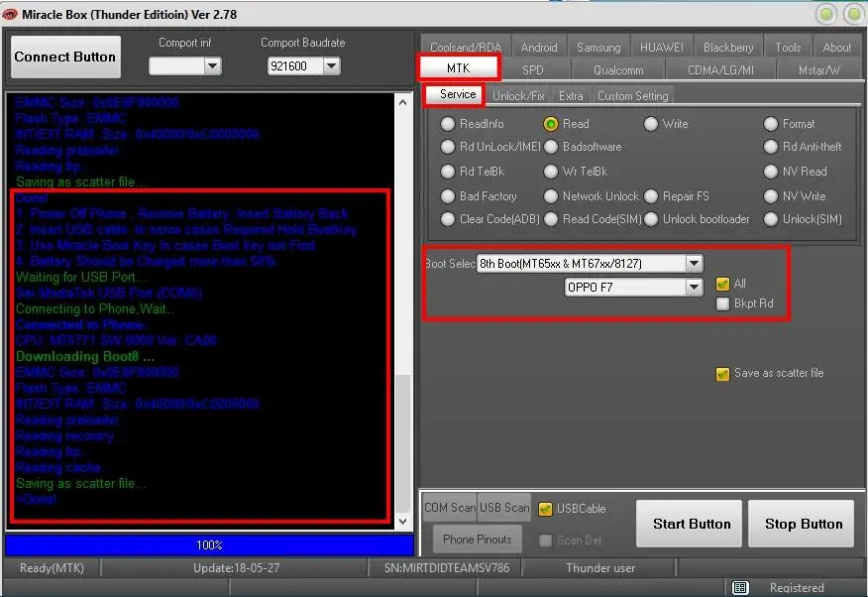868x597 pixels.
Task: Open the Comport Baudrate dropdown arrow
Action: (331, 66)
